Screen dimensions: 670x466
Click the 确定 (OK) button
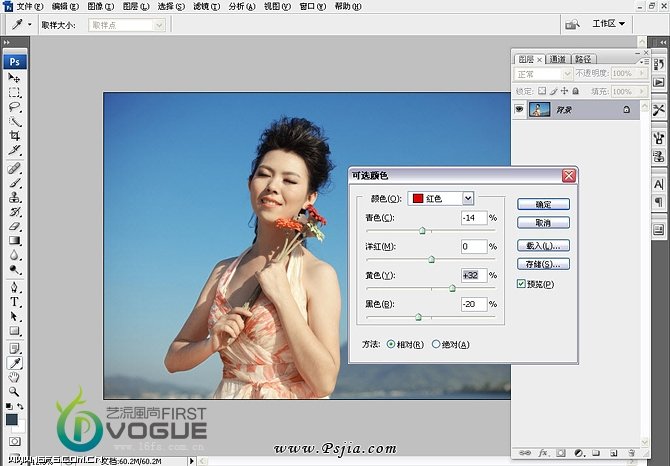tap(543, 204)
